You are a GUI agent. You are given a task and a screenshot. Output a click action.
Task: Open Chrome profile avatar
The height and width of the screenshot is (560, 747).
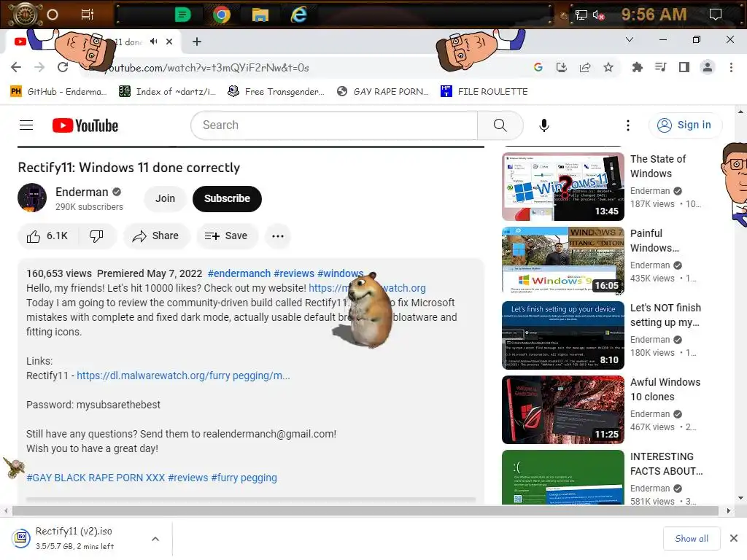tap(708, 67)
